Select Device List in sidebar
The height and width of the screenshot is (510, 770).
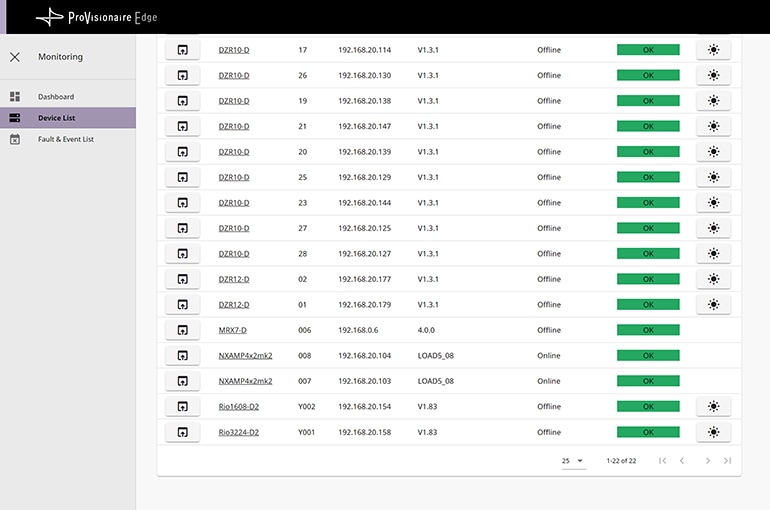tap(56, 118)
